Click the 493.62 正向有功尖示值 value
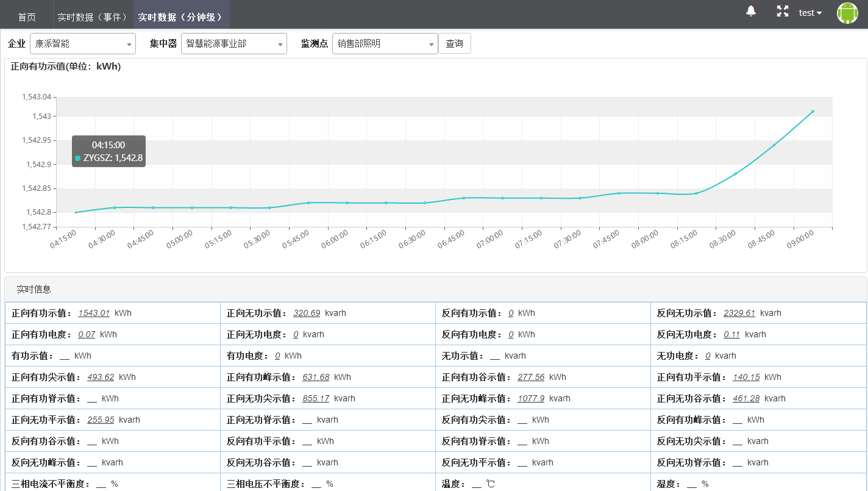Screen dimensions: 868x491 tap(101, 377)
